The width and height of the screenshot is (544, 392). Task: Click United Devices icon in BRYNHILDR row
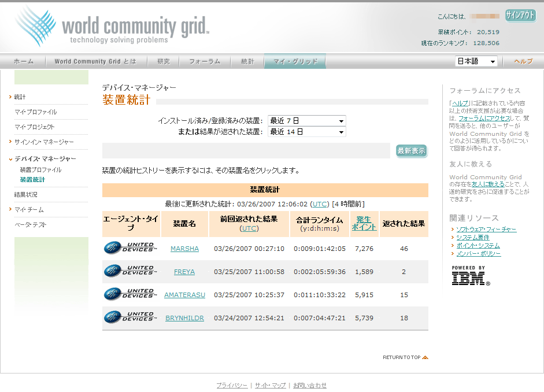pos(130,317)
